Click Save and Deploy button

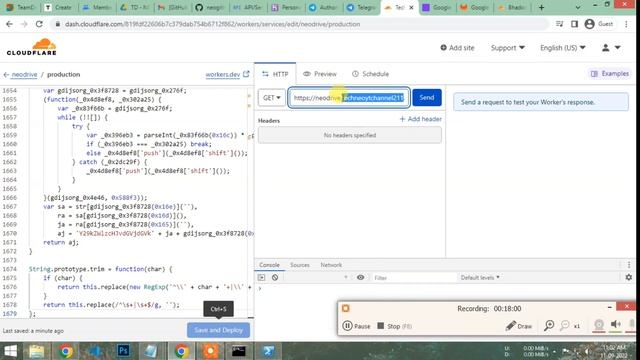(x=218, y=330)
